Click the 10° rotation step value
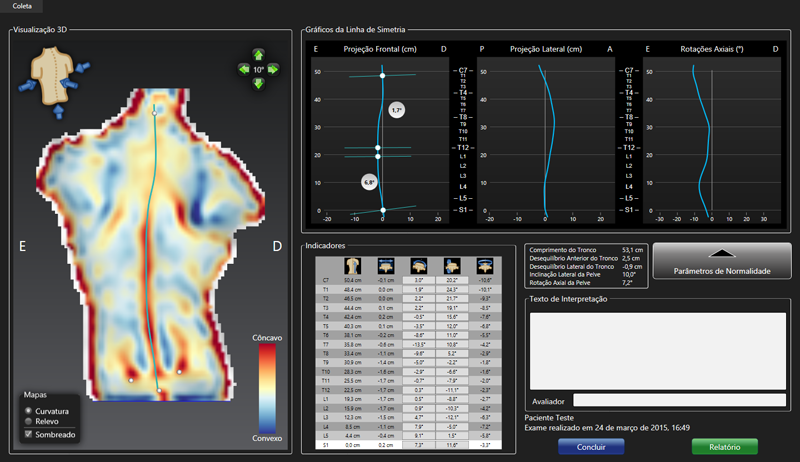This screenshot has width=800, height=462. tap(259, 69)
